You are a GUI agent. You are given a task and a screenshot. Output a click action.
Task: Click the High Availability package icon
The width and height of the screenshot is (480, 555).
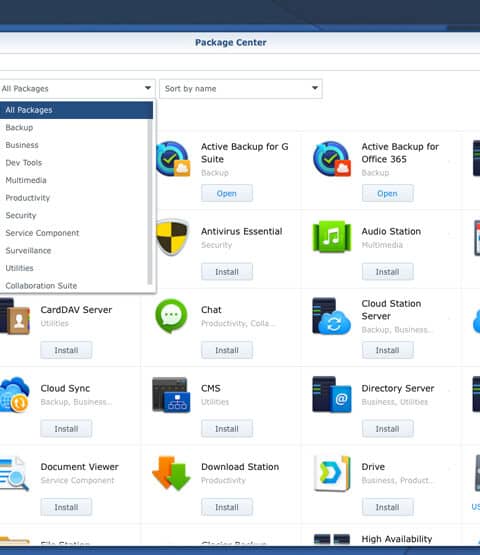pyautogui.click(x=332, y=539)
